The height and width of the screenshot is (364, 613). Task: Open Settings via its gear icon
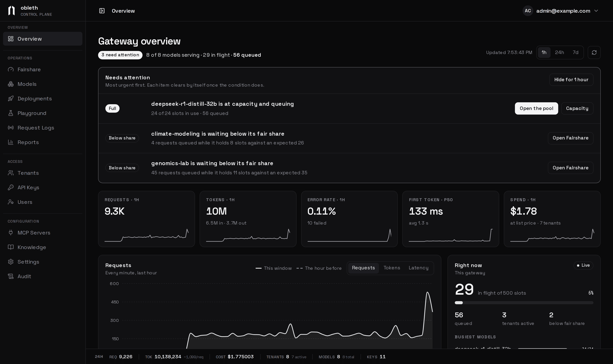(11, 262)
